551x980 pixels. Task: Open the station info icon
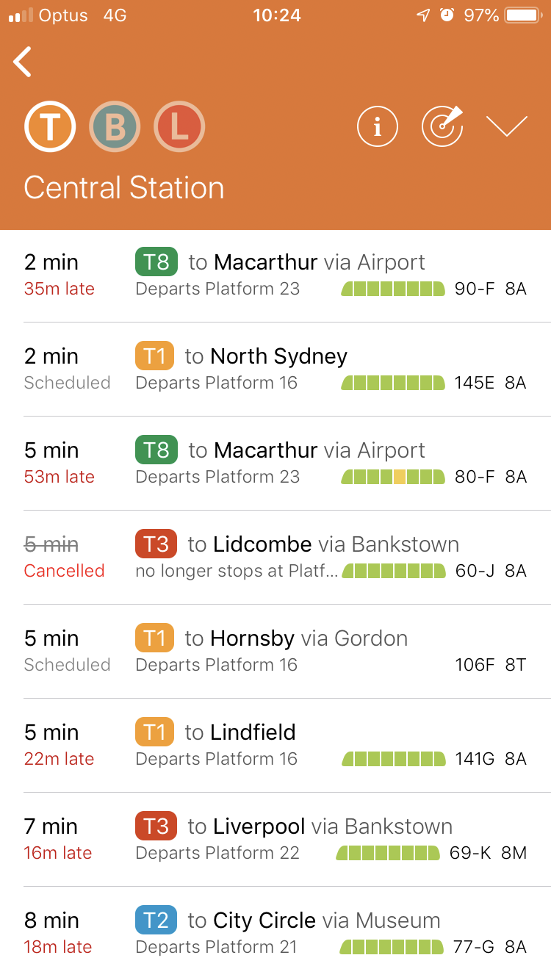pos(378,126)
